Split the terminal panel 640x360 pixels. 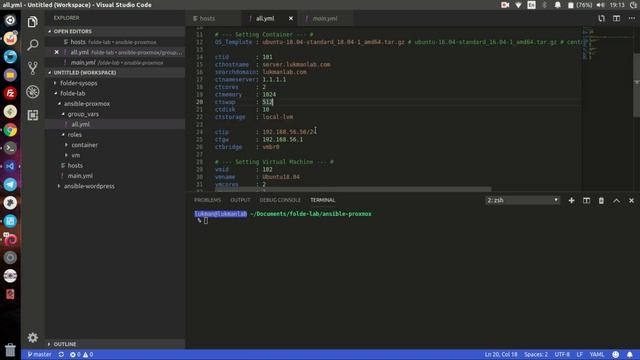[x=587, y=200]
